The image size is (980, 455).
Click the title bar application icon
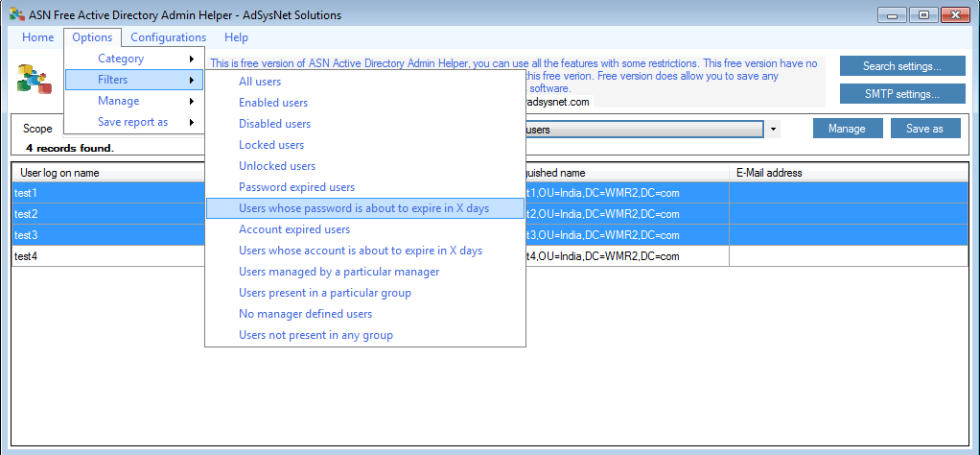(17, 14)
